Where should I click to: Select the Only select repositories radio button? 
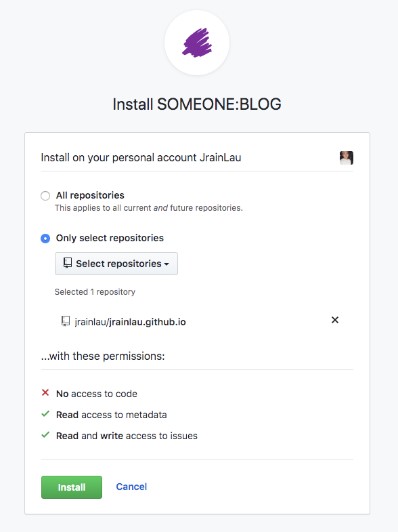[x=45, y=238]
